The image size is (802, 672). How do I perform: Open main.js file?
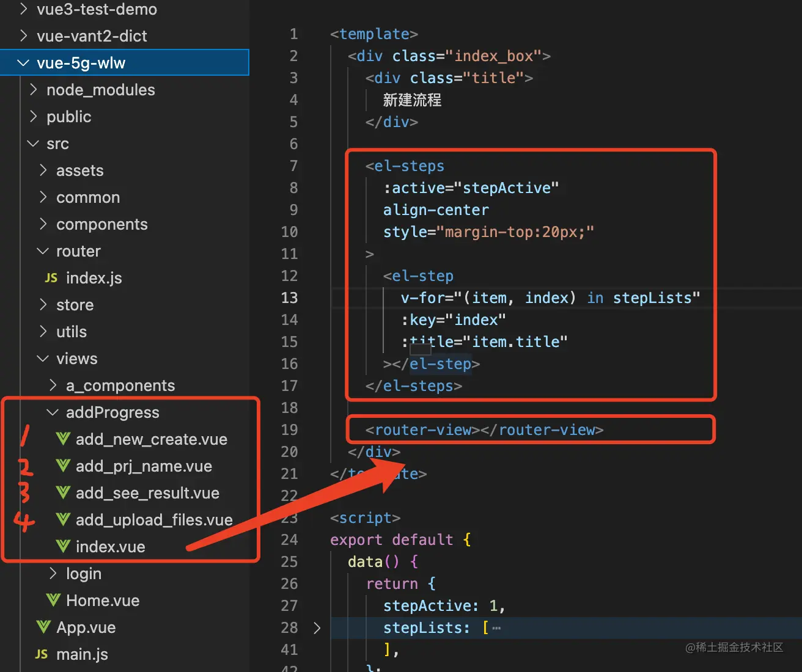pyautogui.click(x=82, y=654)
